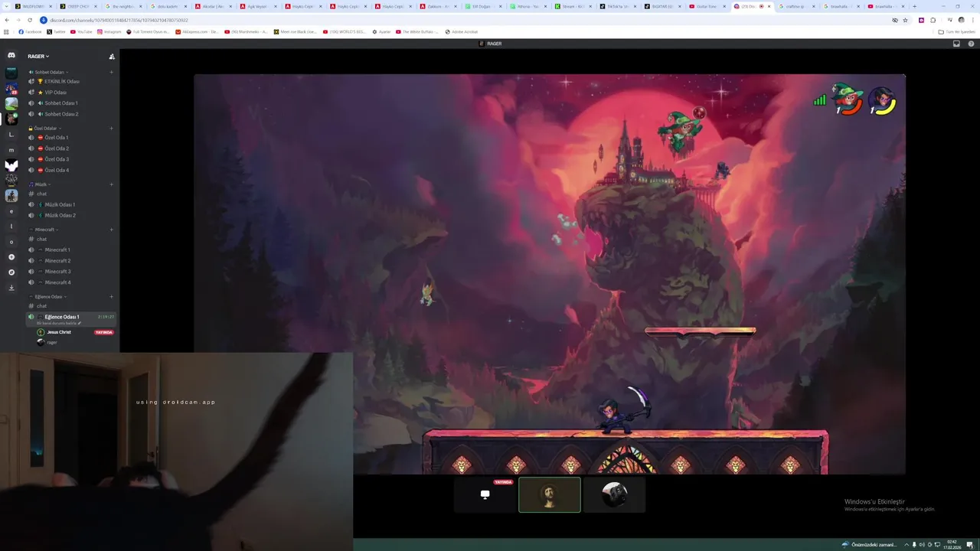Open Chrome three-dot menu
The image size is (980, 551).
pyautogui.click(x=972, y=20)
